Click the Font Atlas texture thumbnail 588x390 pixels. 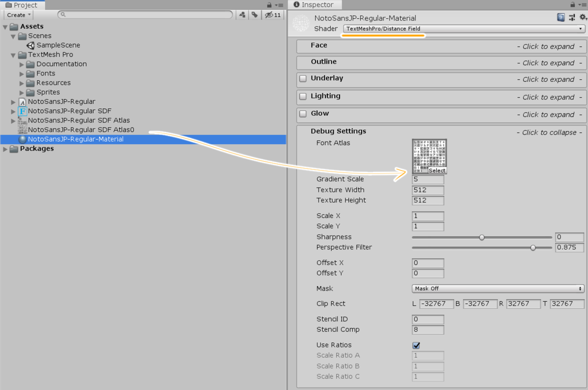pos(430,156)
